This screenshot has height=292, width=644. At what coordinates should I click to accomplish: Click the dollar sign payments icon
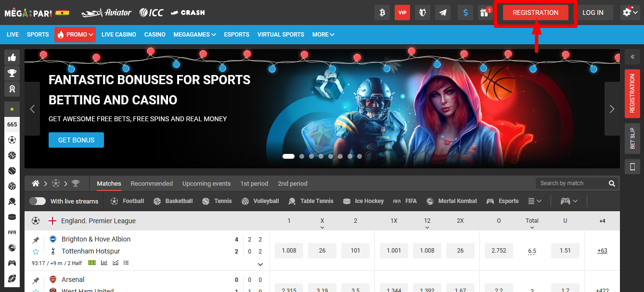[465, 13]
